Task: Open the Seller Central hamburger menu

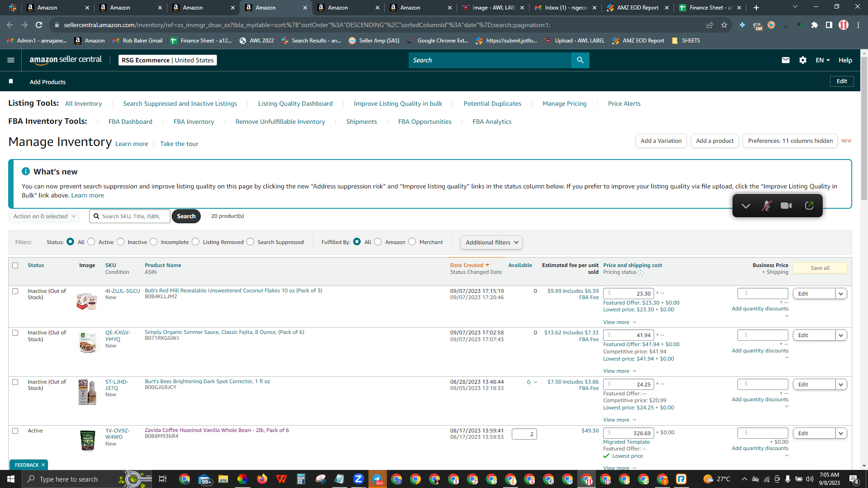Action: [x=11, y=60]
